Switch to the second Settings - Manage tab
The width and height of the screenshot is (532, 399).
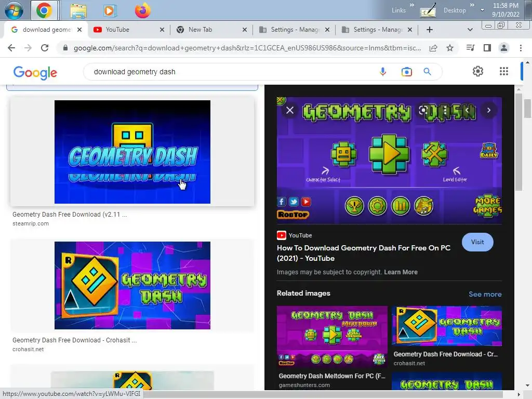click(377, 30)
